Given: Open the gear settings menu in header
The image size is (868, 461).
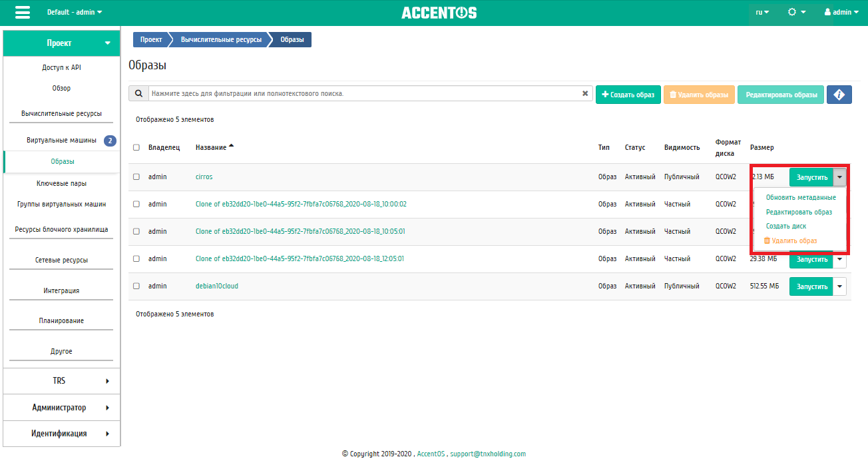Looking at the screenshot, I should (797, 12).
